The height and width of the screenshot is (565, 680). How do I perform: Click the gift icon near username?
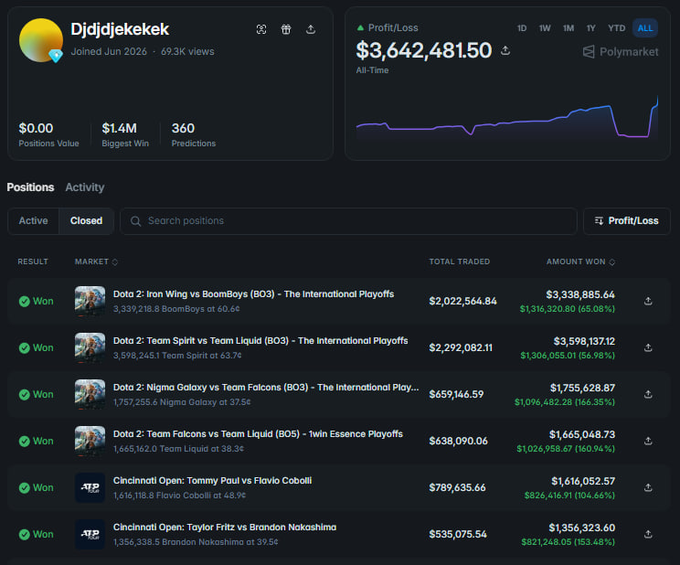tap(286, 29)
